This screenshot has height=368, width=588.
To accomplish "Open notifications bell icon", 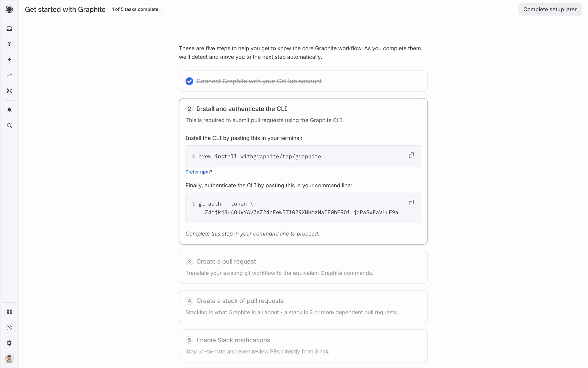I will point(9,110).
